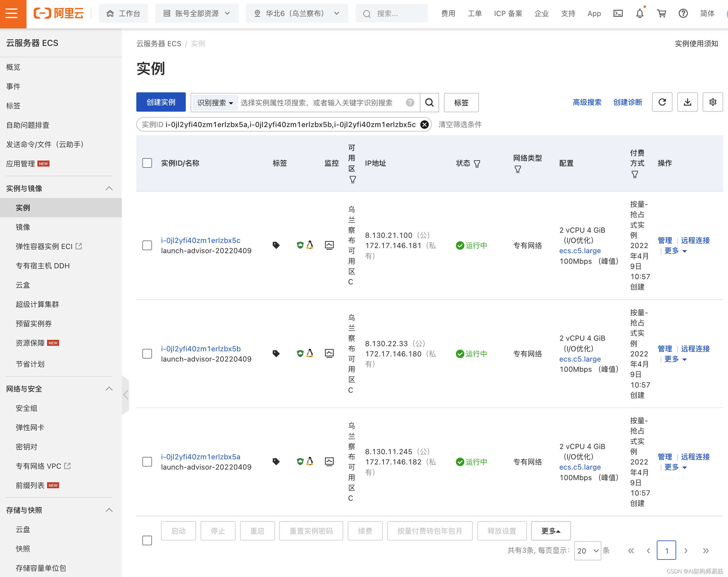Viewport: 728px width, 577px height.
Task: Open ICP 备案 in the top navigation
Action: point(508,14)
